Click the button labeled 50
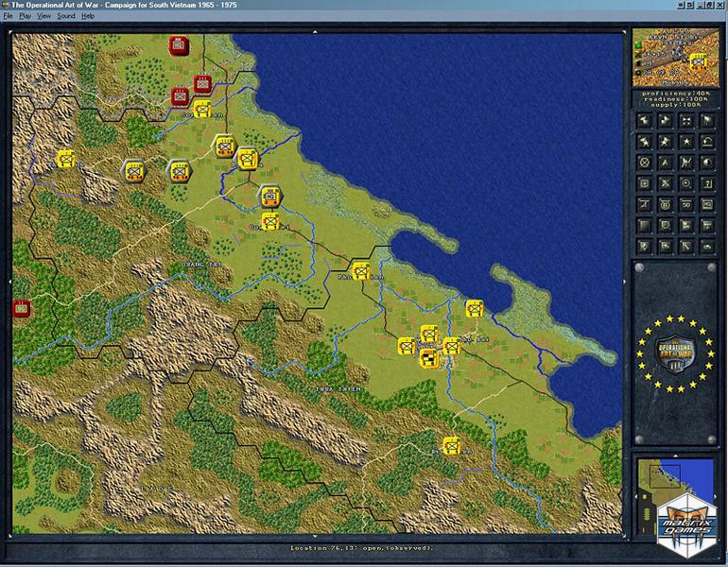Viewport: 728px width, 567px height. tap(686, 204)
